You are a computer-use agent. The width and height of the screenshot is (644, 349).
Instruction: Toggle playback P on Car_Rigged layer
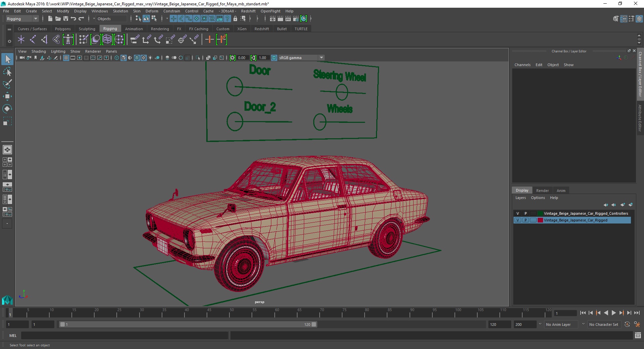526,220
